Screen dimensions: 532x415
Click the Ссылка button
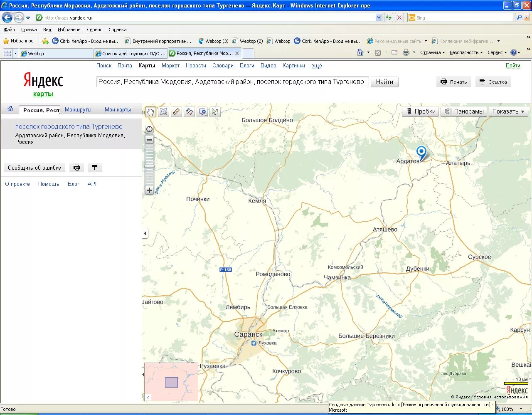click(x=493, y=82)
